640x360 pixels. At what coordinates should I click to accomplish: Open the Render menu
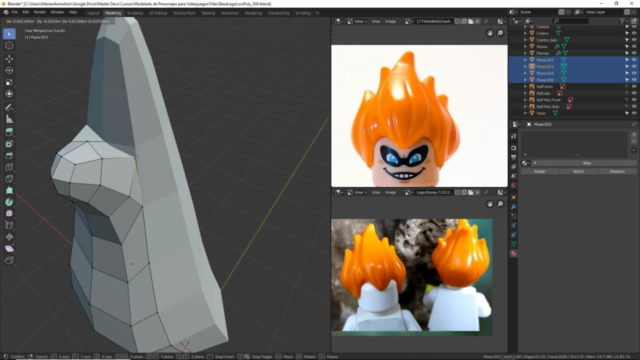[40, 12]
